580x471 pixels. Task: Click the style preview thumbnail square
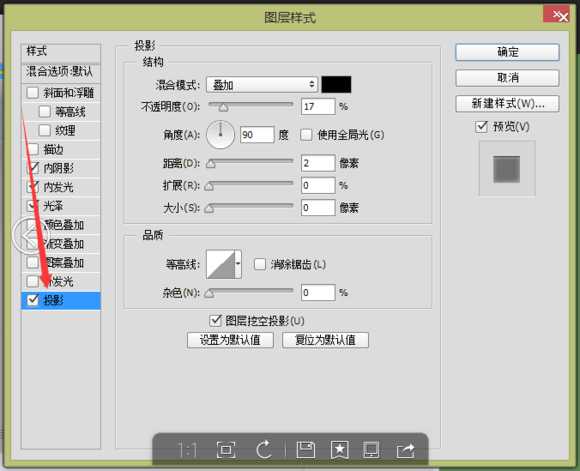507,169
